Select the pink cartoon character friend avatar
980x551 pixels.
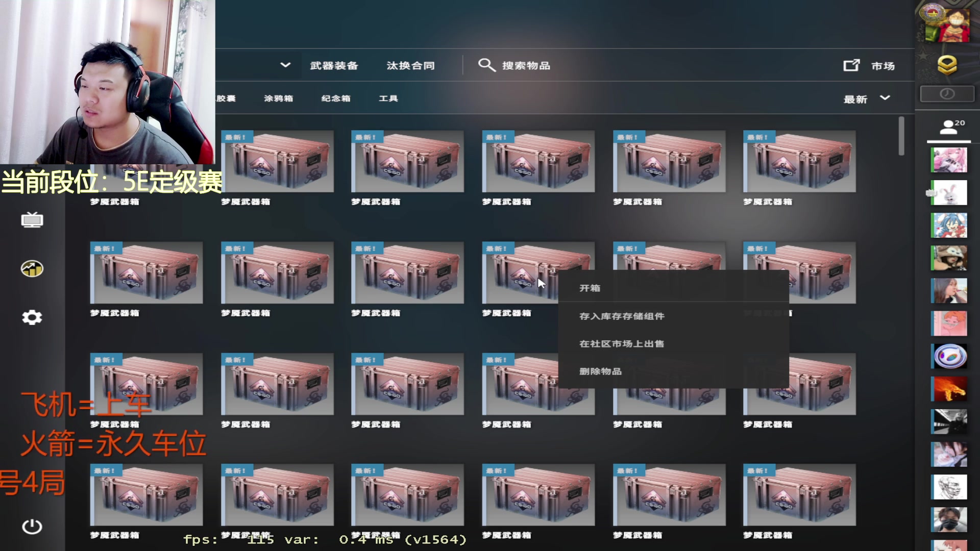tap(949, 323)
